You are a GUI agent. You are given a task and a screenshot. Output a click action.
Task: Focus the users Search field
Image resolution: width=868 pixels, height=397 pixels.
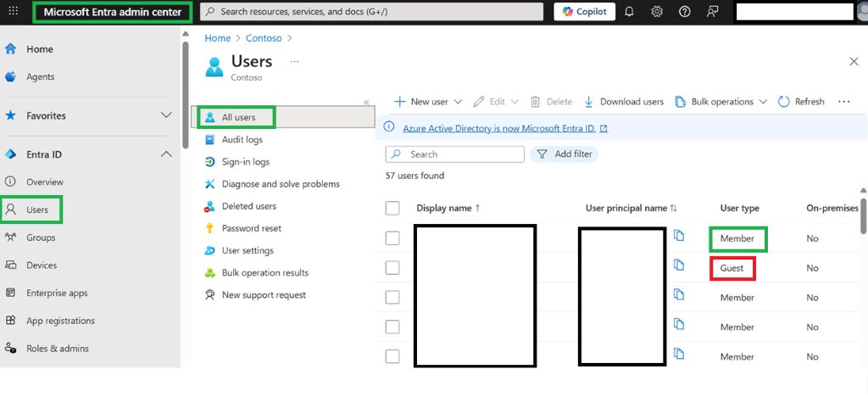(454, 154)
